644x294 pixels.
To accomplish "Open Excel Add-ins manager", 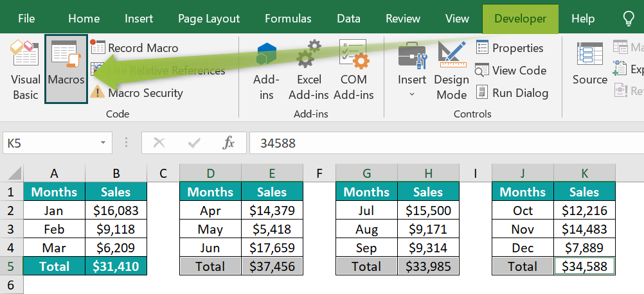I will pos(309,70).
